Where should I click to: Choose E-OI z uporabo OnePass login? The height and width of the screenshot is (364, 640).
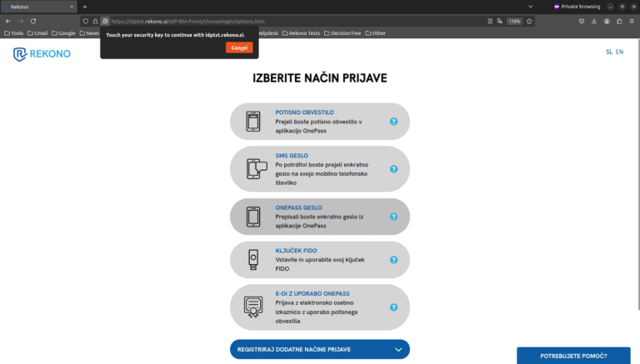(320, 307)
